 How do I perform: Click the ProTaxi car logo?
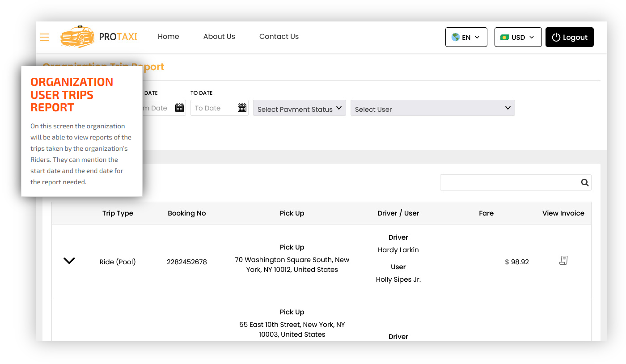78,37
